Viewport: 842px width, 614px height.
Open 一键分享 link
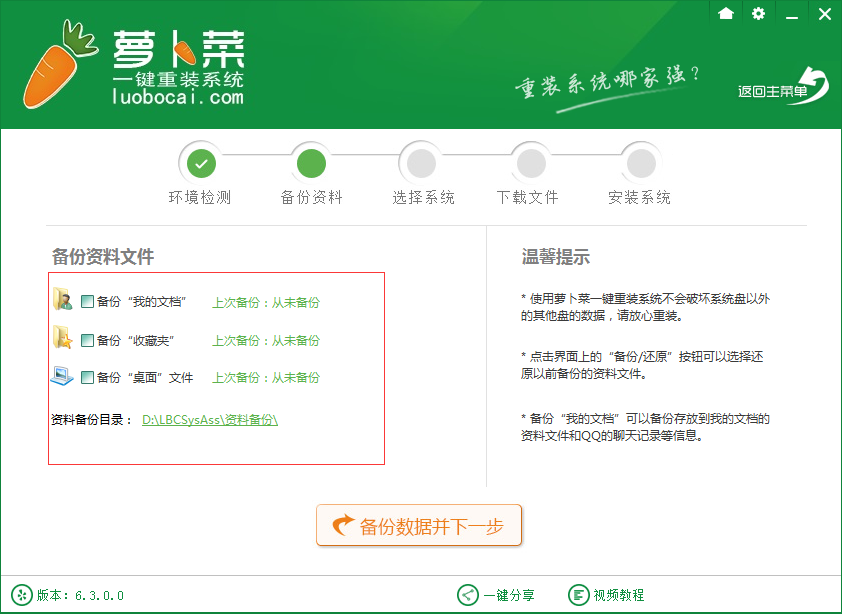pyautogui.click(x=509, y=595)
